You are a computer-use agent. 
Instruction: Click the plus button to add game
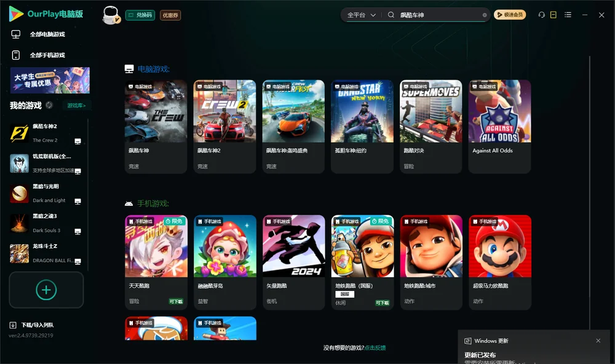click(46, 290)
